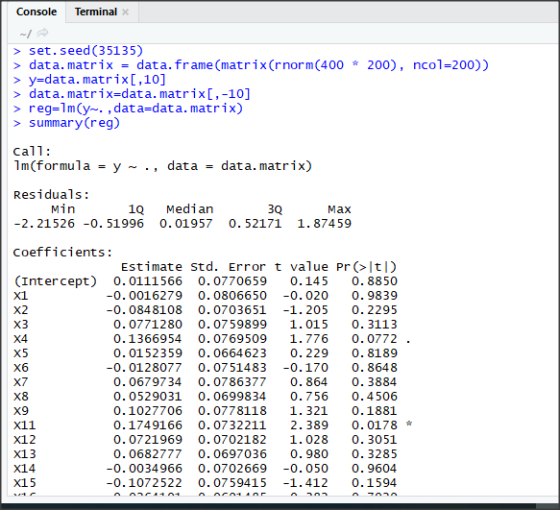Click the X11 row label
The height and width of the screenshot is (510, 560).
click(25, 425)
